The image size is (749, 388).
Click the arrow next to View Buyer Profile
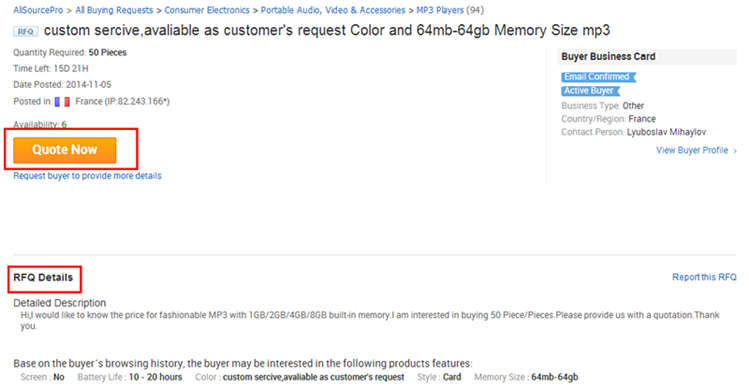735,151
